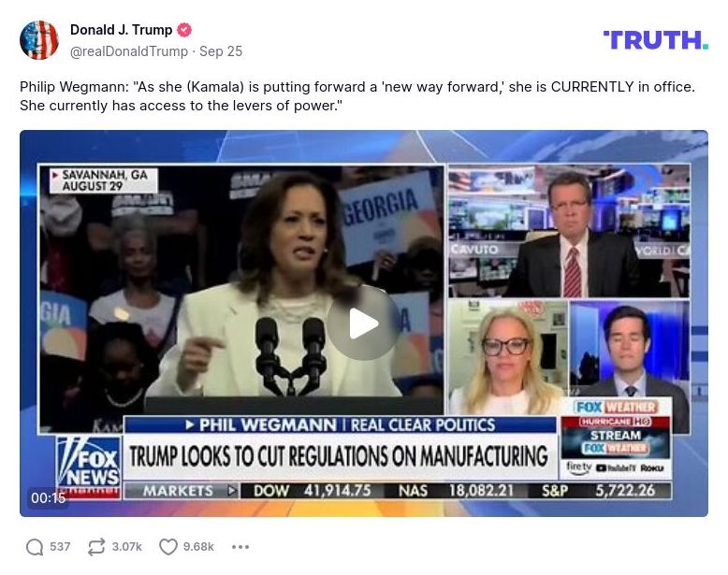Click the Savannah, GA caption in video
The height and width of the screenshot is (575, 728).
(x=104, y=180)
